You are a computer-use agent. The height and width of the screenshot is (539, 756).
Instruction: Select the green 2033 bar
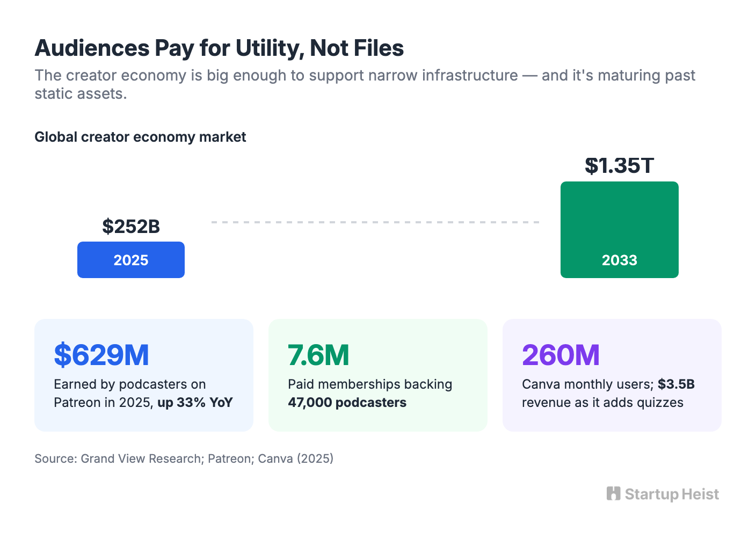(620, 230)
